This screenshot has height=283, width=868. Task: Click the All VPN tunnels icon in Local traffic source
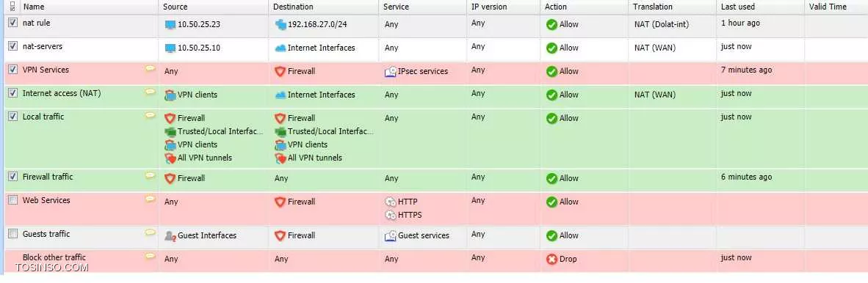[170, 158]
